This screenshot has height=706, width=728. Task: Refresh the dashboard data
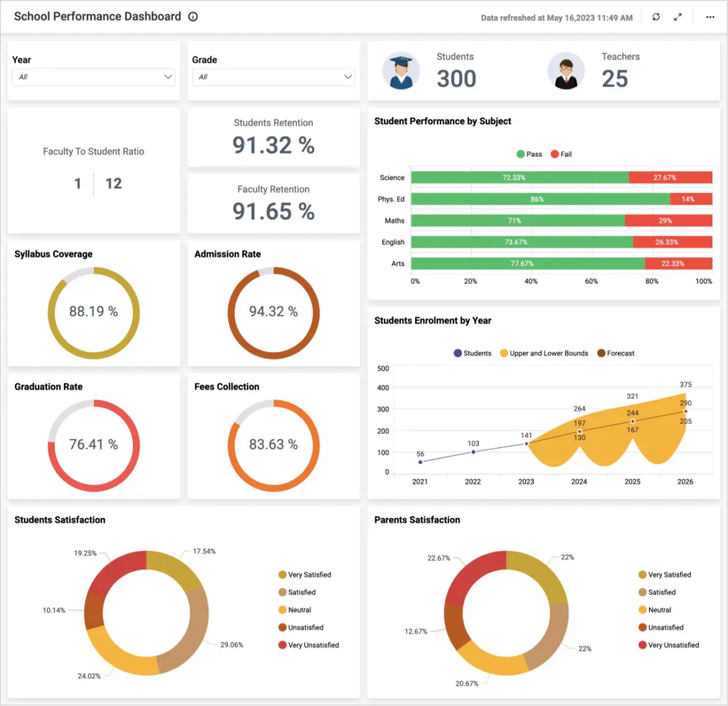(x=655, y=17)
